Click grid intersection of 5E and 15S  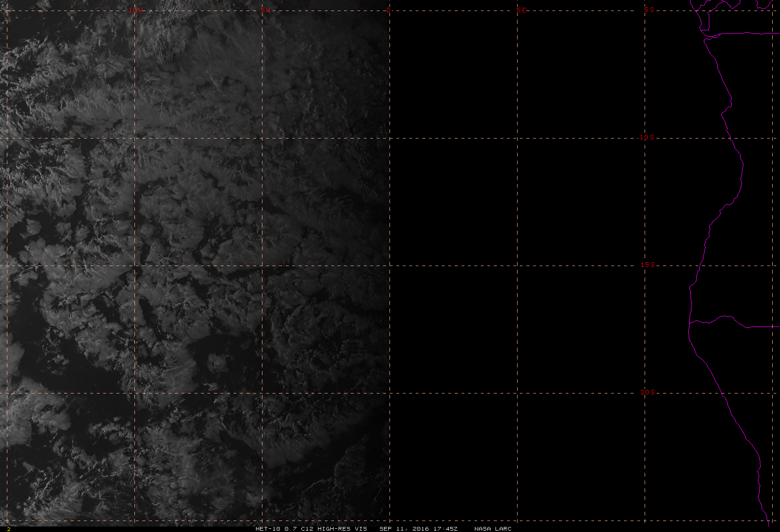pyautogui.click(x=518, y=266)
